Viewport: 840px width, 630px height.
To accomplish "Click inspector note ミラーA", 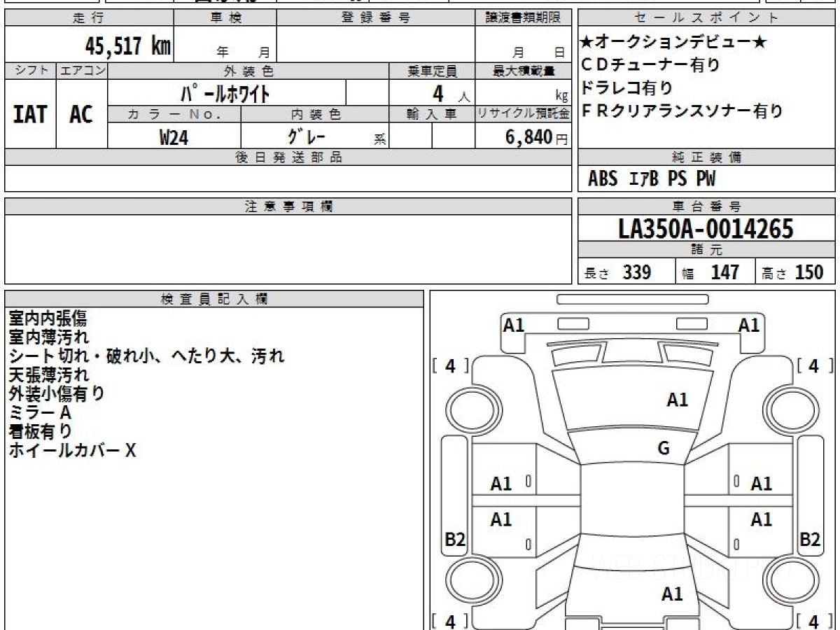I will click(40, 413).
